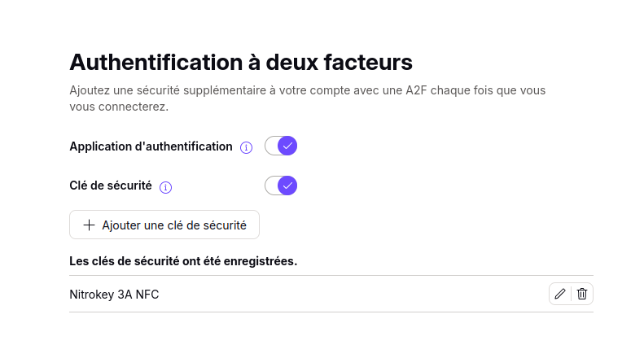Click the Application d'authentification label
Viewport: 644px width, 345px height.
coord(151,146)
